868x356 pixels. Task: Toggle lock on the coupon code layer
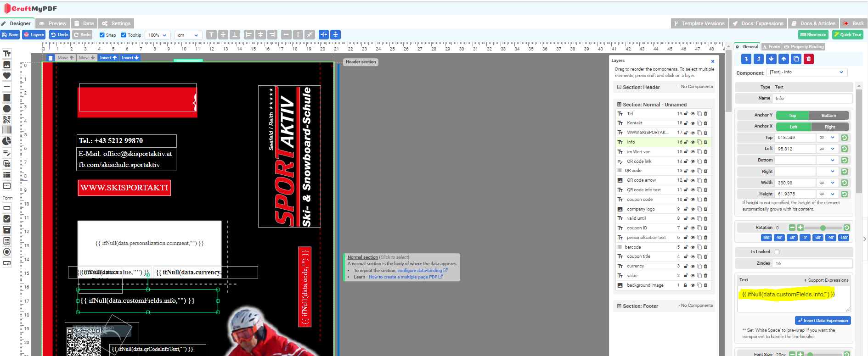(686, 200)
